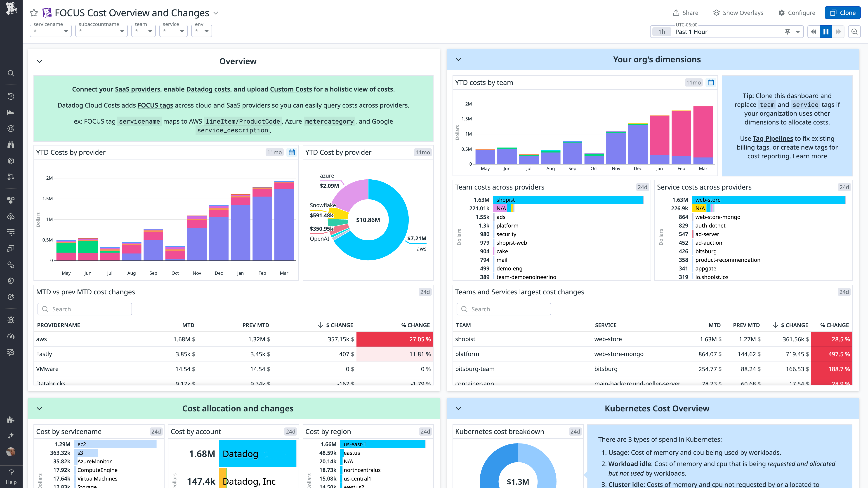Select the Cloud Cost cloud-dollar icon in sidebar

11,217
